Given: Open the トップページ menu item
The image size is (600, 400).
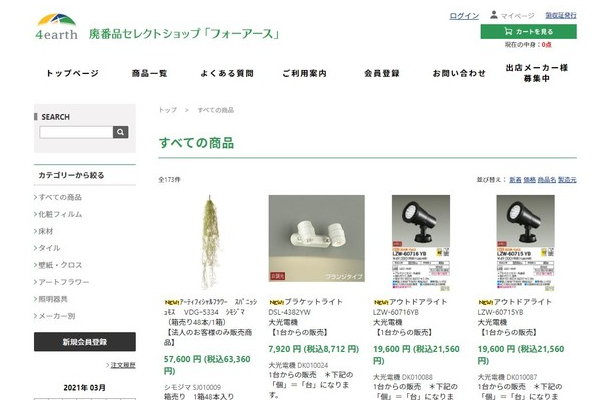Looking at the screenshot, I should pyautogui.click(x=72, y=73).
